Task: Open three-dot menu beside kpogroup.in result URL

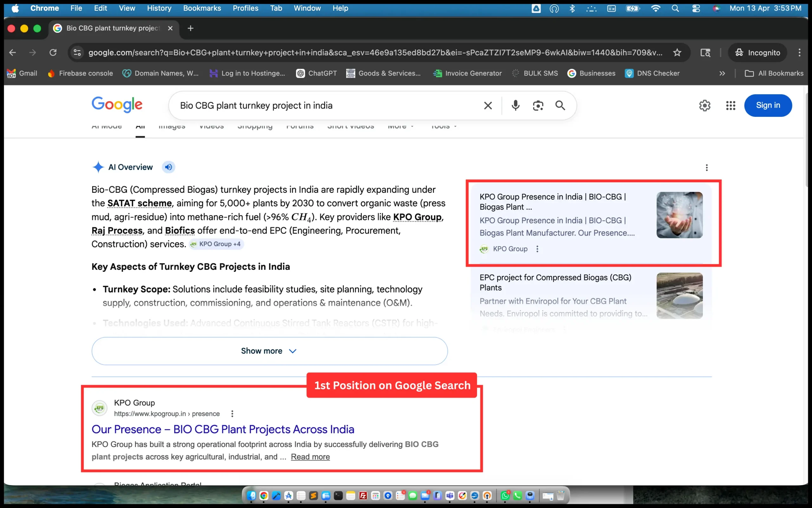Action: tap(232, 414)
